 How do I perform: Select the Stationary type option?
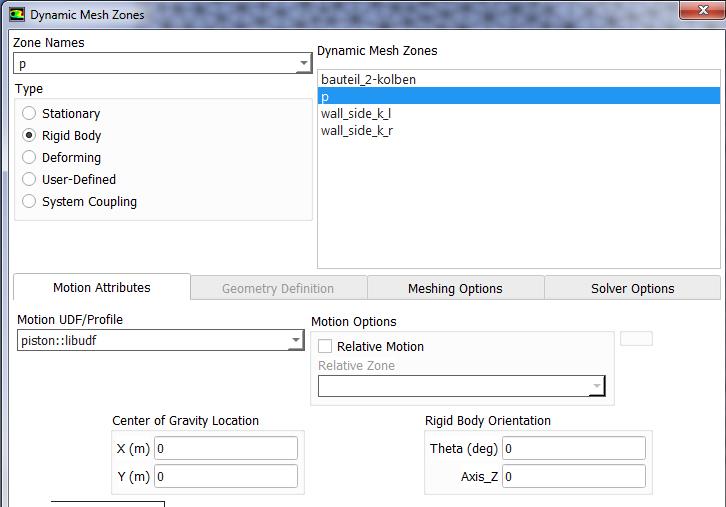(29, 113)
